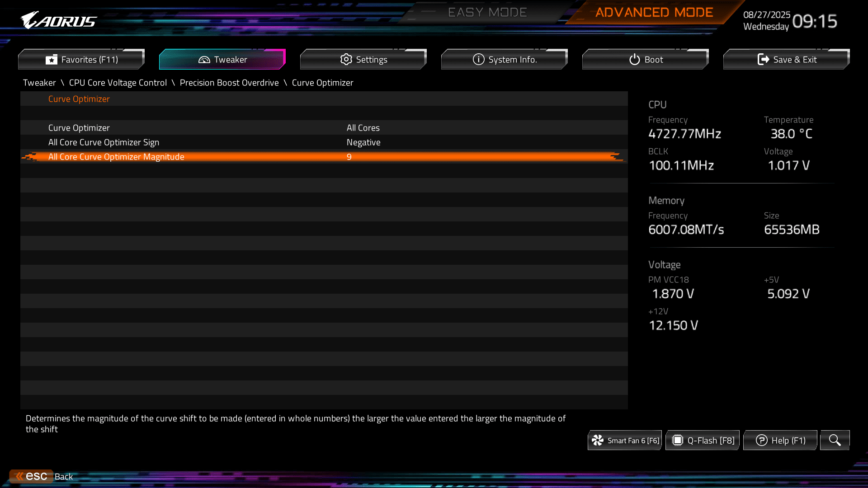Open the System Info. tab
Viewport: 868px width, 488px height.
click(x=505, y=59)
